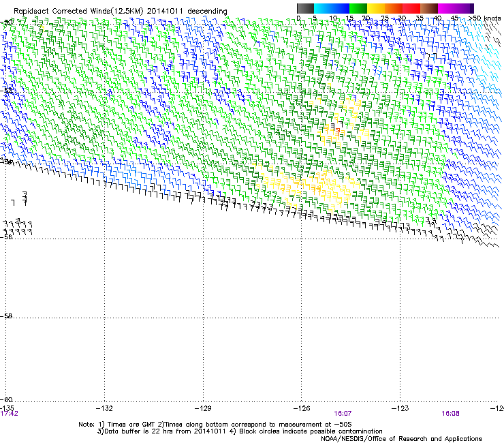Click the -129 longitude axis label

point(203,408)
